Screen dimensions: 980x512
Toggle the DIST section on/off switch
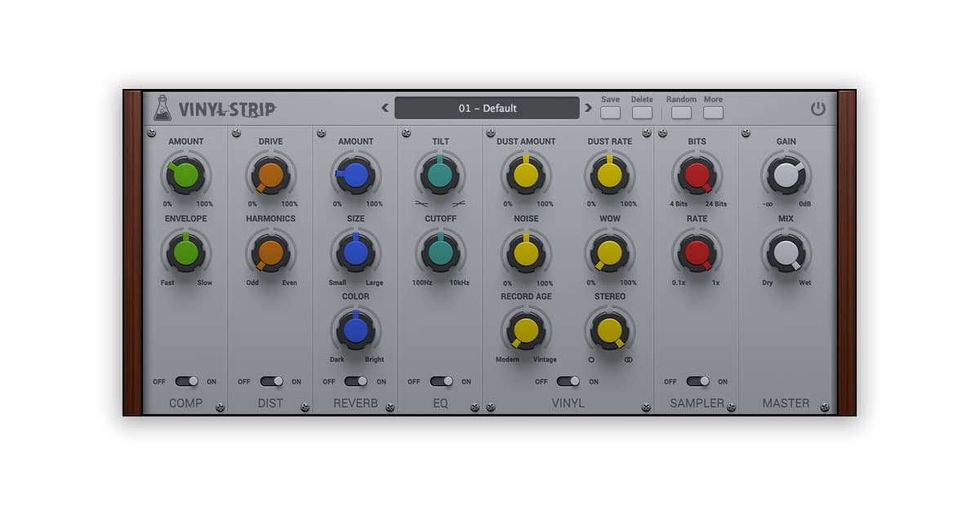point(271,381)
